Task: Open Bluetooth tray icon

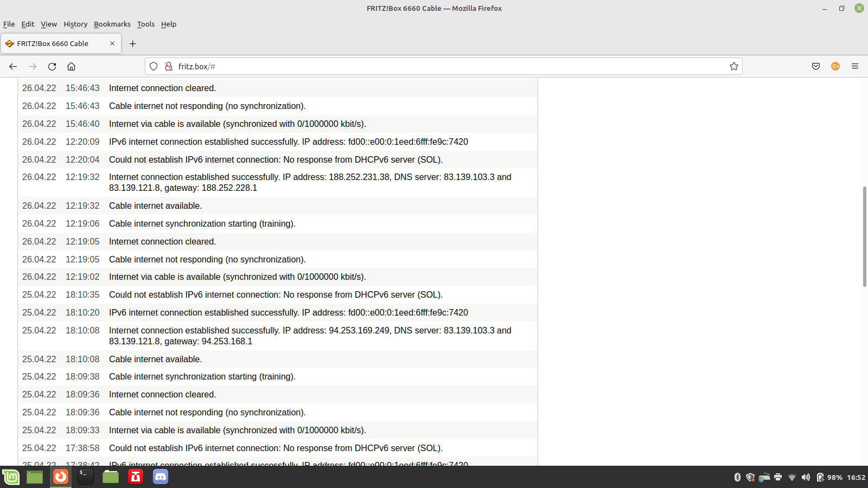Action: [737, 477]
